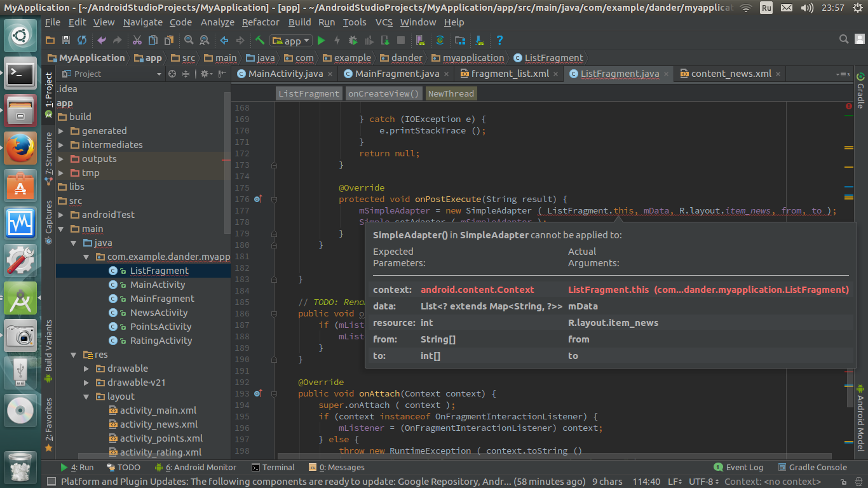
Task: Toggle the Structure tool window
Action: (49, 159)
